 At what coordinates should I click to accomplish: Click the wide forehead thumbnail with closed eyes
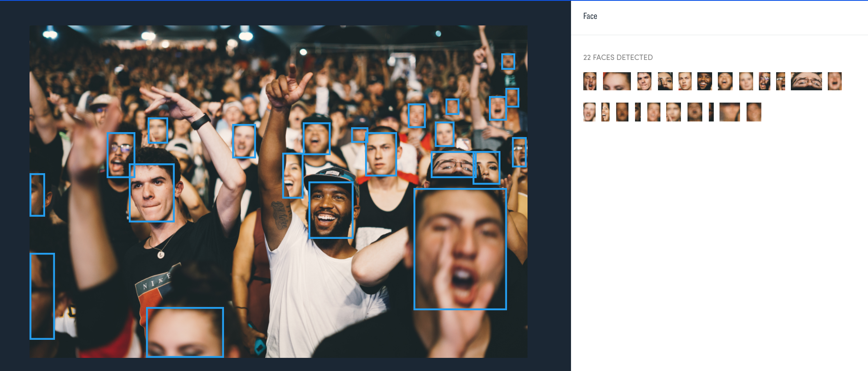[x=617, y=81]
